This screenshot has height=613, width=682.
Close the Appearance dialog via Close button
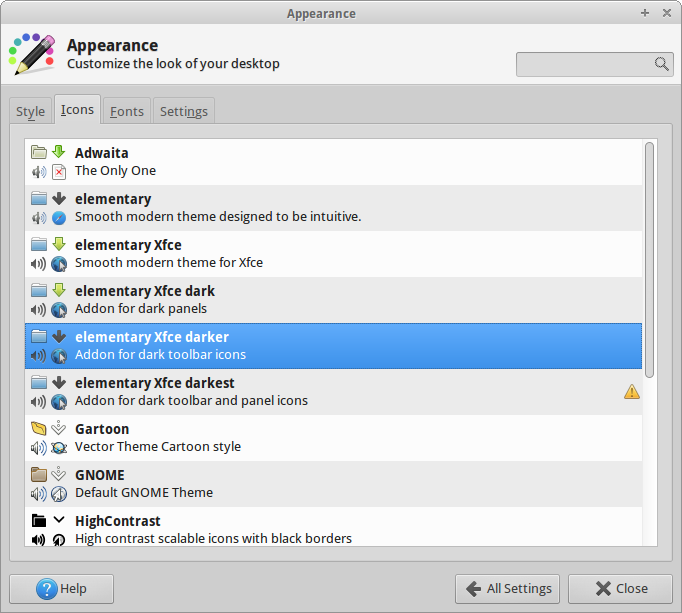pos(620,589)
